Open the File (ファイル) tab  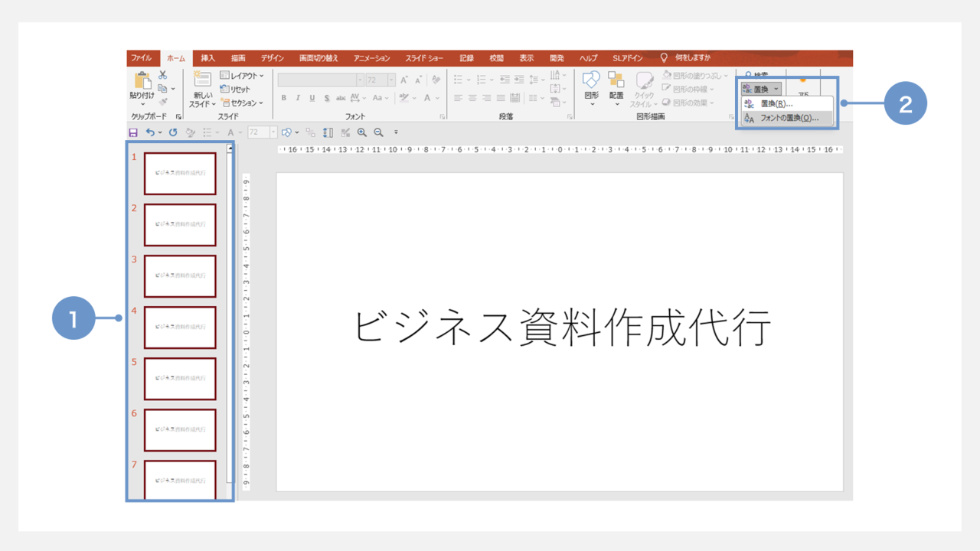pyautogui.click(x=141, y=58)
